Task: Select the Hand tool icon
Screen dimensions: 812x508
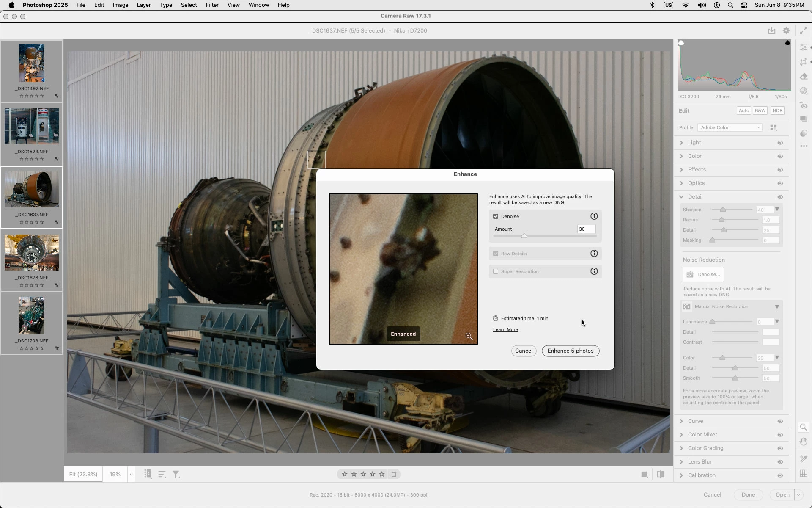Action: point(804,442)
